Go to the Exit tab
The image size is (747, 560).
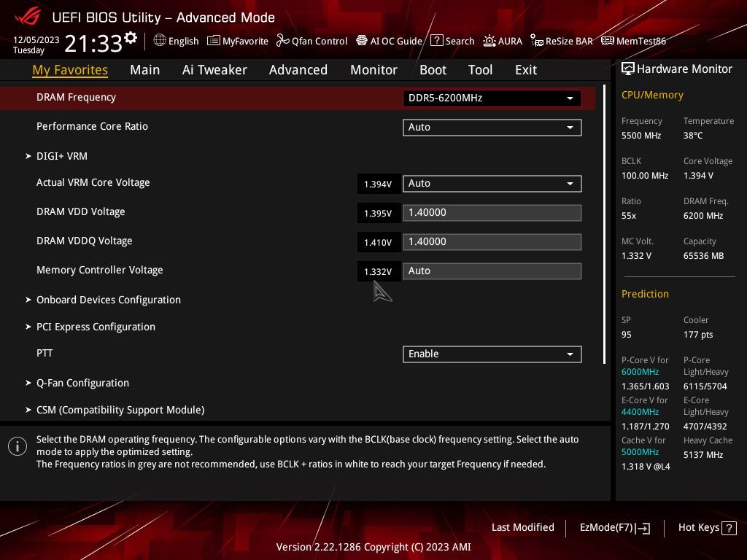526,70
